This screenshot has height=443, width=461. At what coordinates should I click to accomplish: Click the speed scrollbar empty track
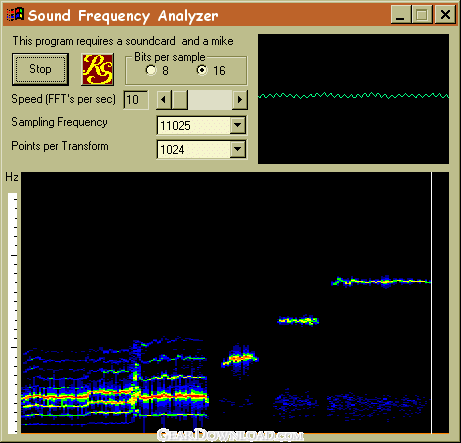[x=210, y=100]
